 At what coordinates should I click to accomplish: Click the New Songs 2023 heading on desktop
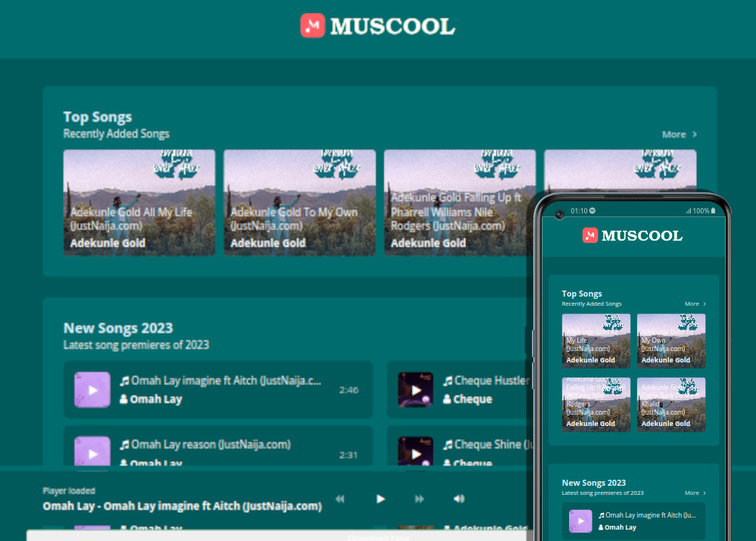[x=118, y=328]
